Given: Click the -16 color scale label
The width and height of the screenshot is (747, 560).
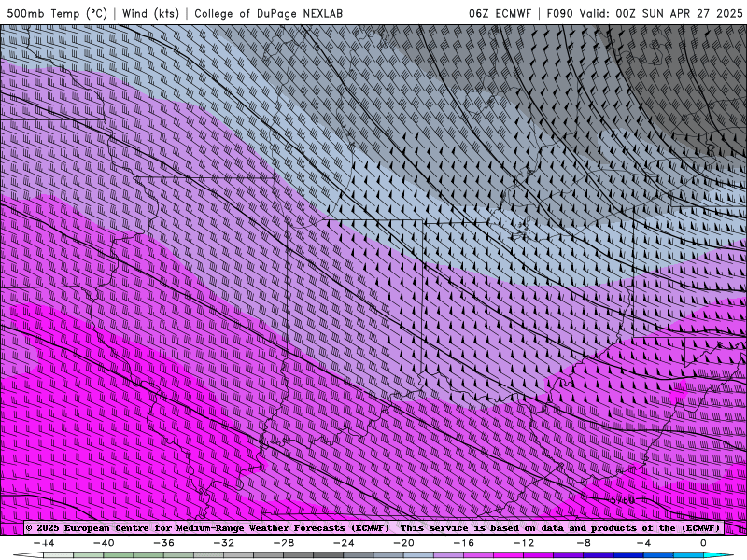Looking at the screenshot, I should coord(464,543).
